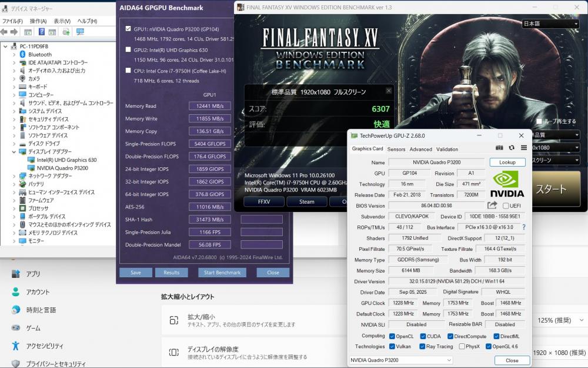The image size is (588, 368).
Task: Switch to the Advanced tab in GPU-Z
Action: pos(421,149)
